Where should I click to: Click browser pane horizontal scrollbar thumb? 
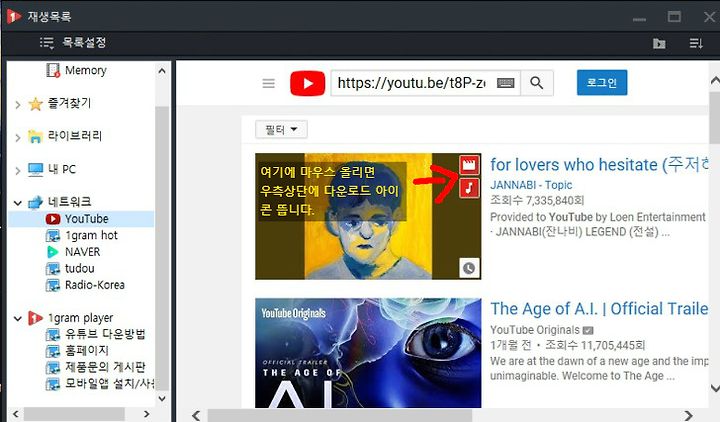coord(340,416)
